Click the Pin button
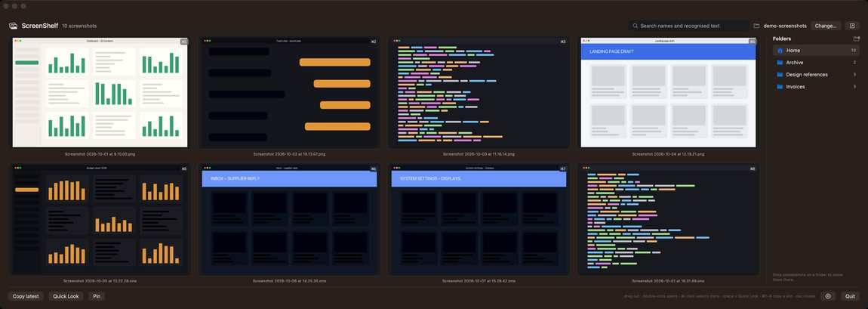 coord(97,296)
